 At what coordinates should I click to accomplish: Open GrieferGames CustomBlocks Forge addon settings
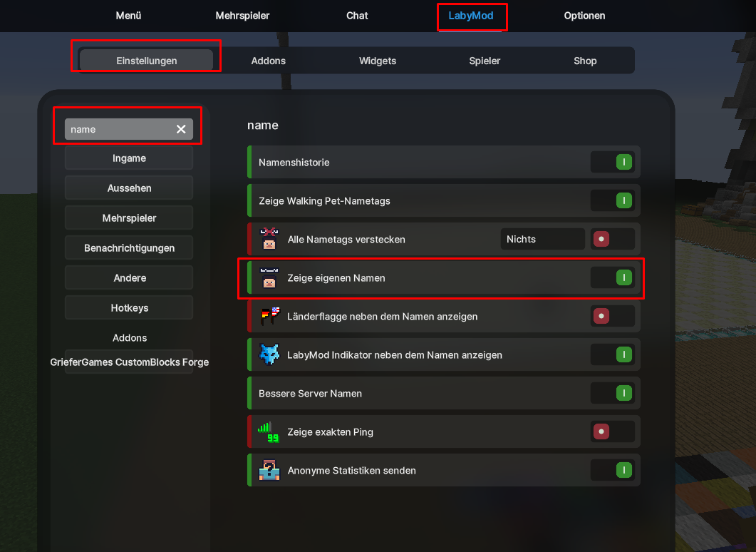(x=129, y=362)
